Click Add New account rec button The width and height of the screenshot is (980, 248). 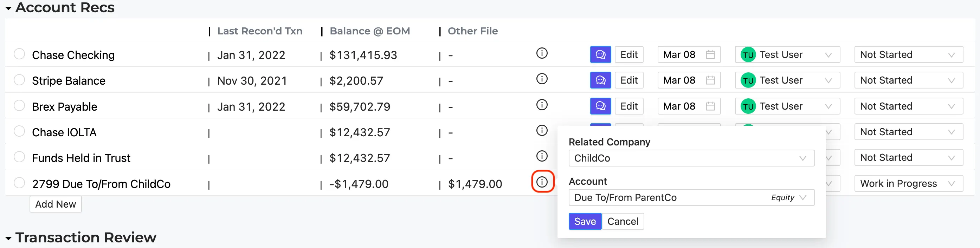[56, 204]
